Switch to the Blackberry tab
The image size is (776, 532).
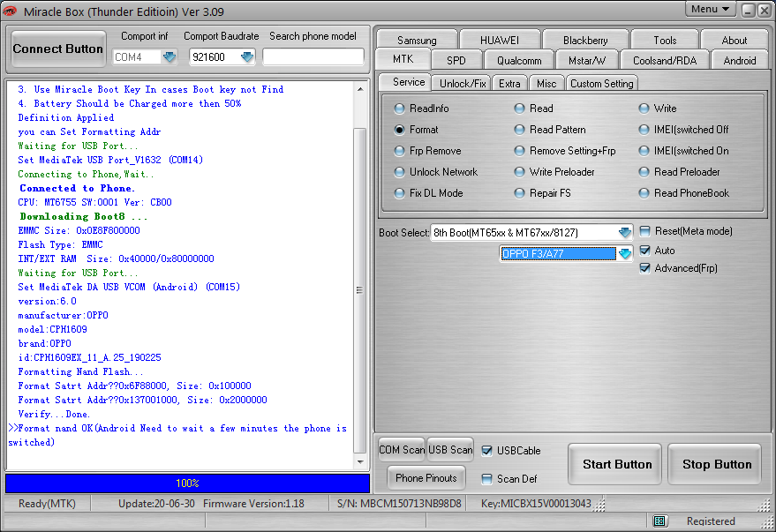pos(585,40)
